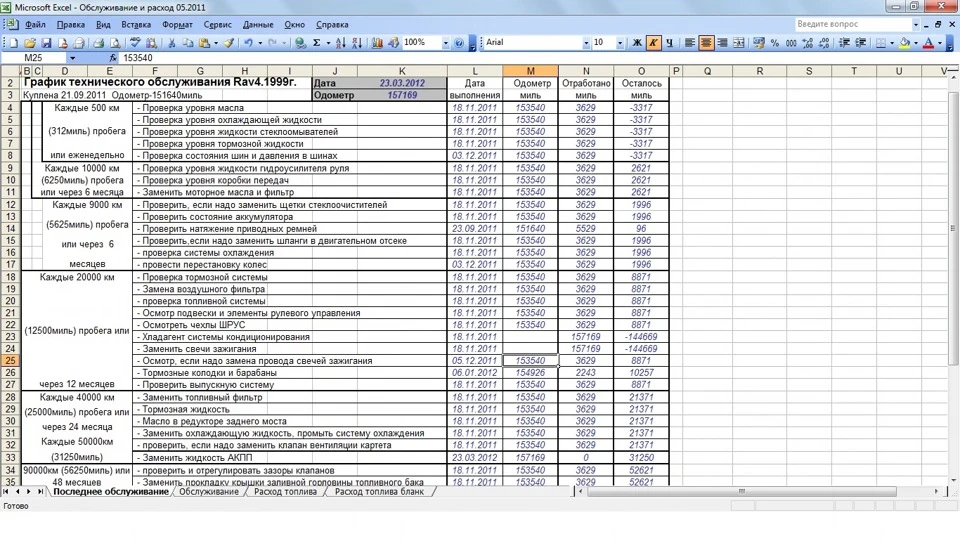
Task: Open the Zoom 100% dropdown
Action: coord(445,43)
